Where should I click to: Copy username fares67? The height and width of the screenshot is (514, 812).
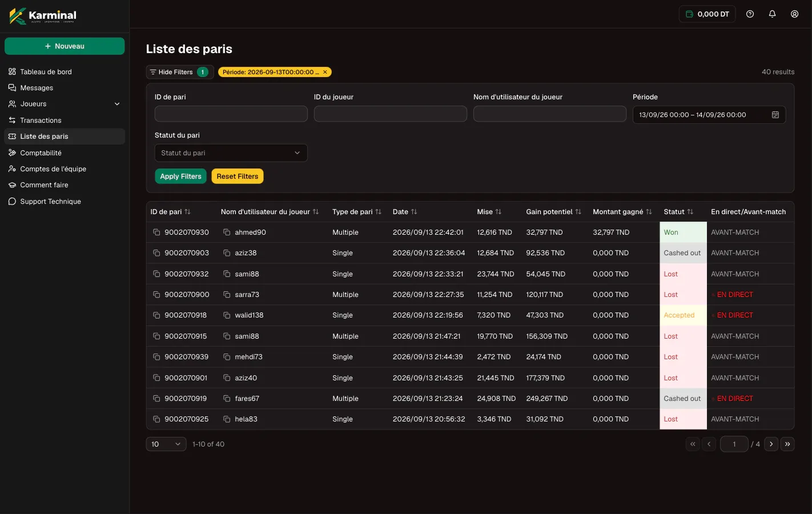[x=227, y=399]
